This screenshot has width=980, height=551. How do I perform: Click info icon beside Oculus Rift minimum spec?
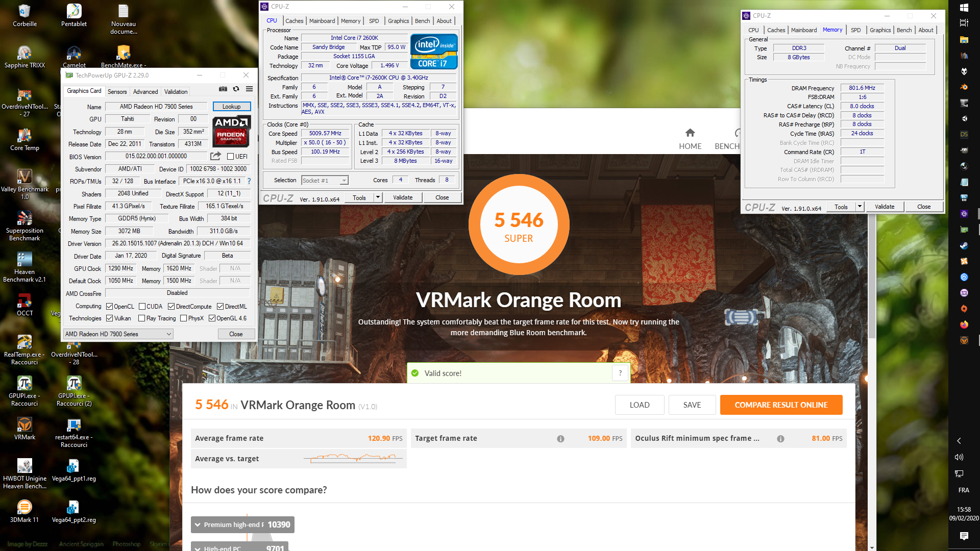(x=780, y=439)
